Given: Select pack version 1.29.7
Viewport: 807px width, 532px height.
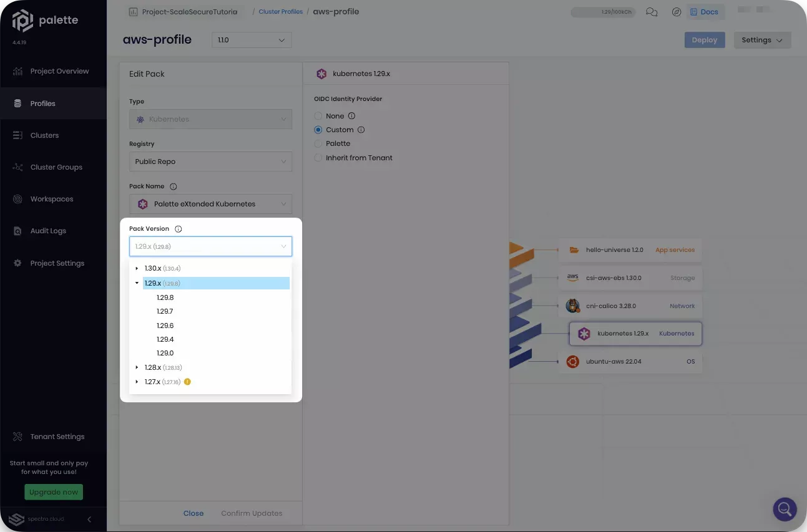Looking at the screenshot, I should 165,311.
